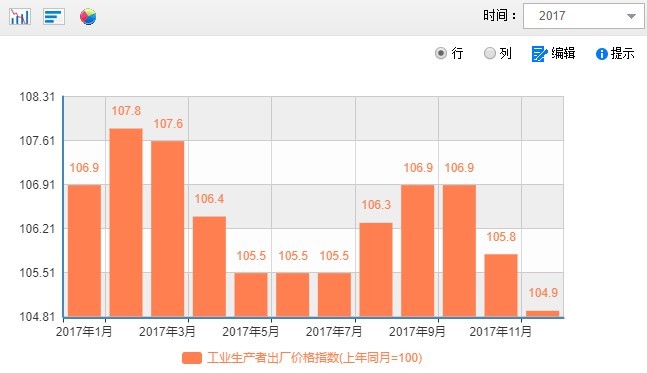
Task: Click the bar labeled 106.3
Action: click(x=376, y=270)
